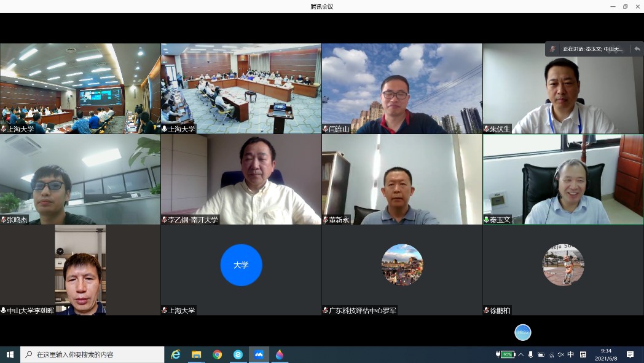
Task: Toggle the system volume mute icon
Action: pos(560,354)
